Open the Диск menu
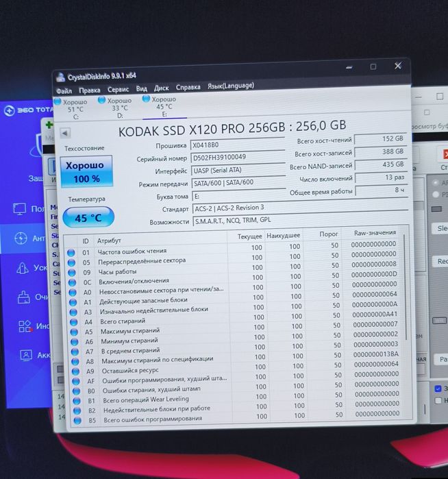This screenshot has height=479, width=448. pos(161,88)
